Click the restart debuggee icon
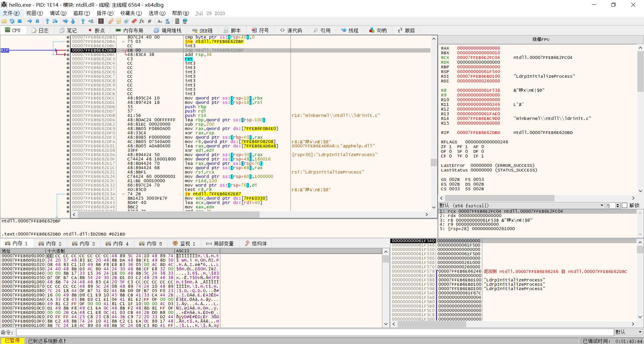This screenshot has width=644, height=344. coord(12,21)
